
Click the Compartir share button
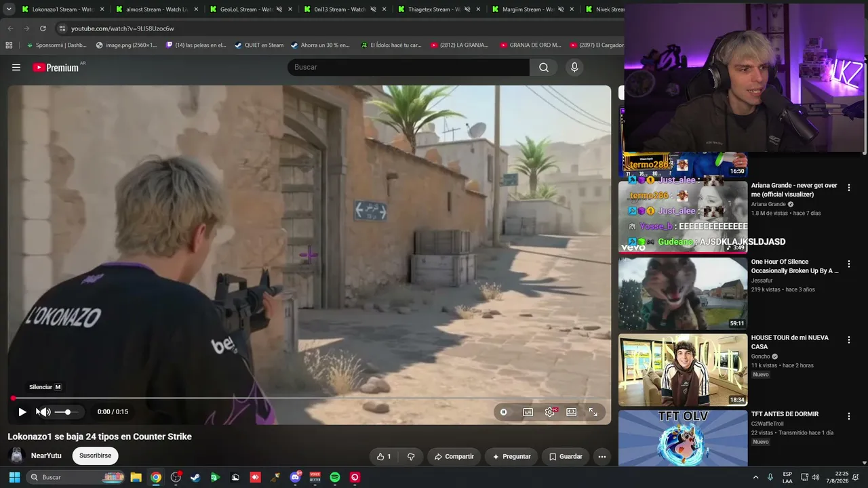click(454, 457)
